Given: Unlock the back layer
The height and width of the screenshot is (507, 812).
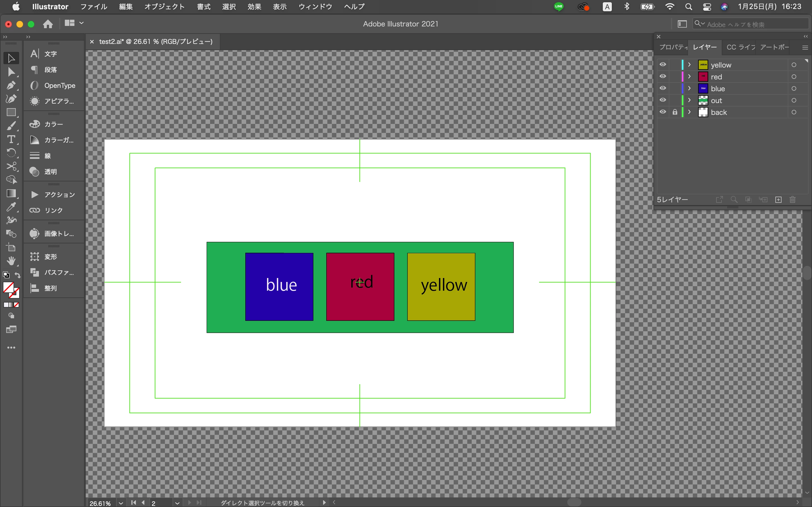Looking at the screenshot, I should pos(675,112).
